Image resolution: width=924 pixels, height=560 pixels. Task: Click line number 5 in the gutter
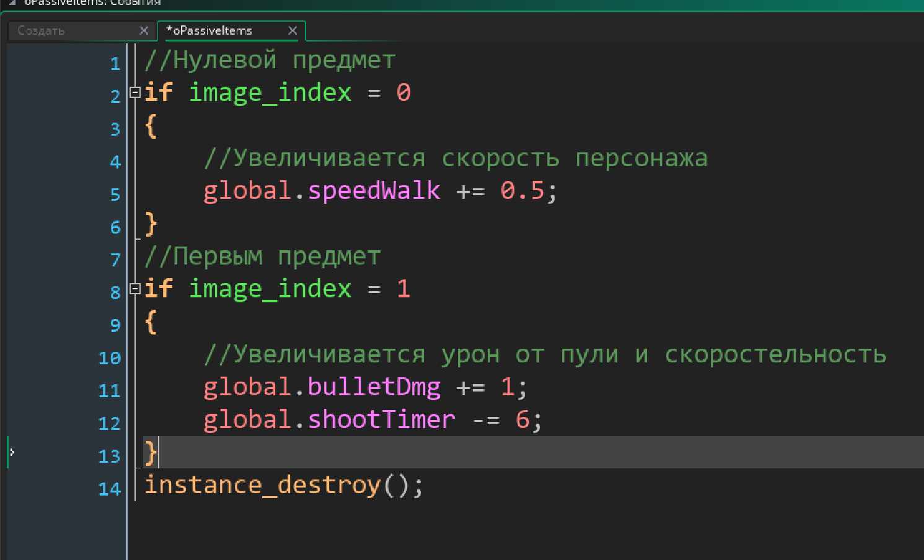(115, 195)
